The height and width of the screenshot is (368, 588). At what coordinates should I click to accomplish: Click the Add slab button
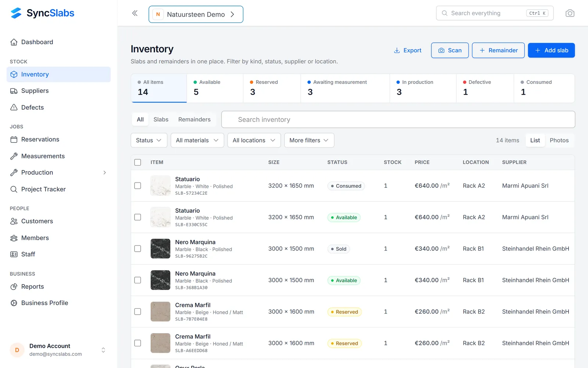[x=551, y=50]
